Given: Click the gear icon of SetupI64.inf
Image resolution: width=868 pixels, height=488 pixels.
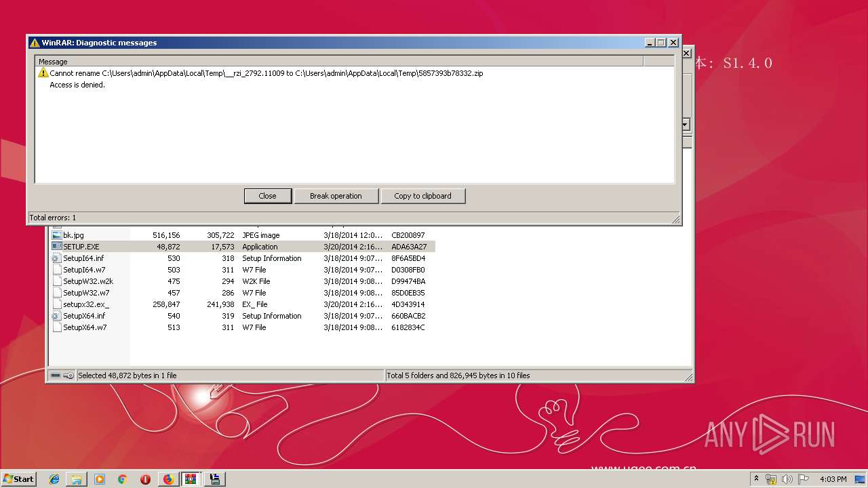Looking at the screenshot, I should click(x=56, y=258).
